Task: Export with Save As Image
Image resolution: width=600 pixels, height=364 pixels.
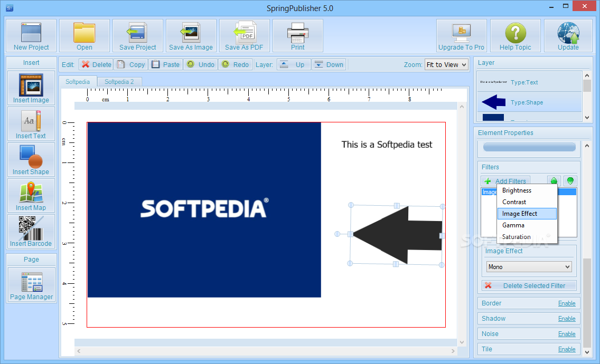Action: (x=191, y=36)
